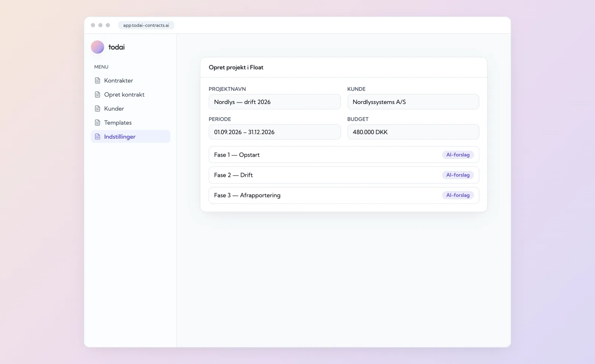
Task: Select the Fase 2 — Drift row
Action: point(344,175)
